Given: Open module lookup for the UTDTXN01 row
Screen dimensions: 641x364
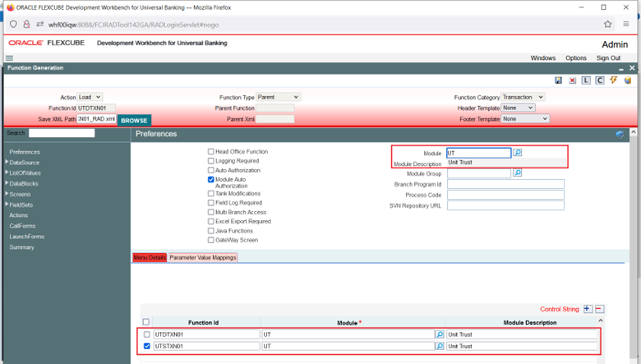Looking at the screenshot, I should [440, 334].
